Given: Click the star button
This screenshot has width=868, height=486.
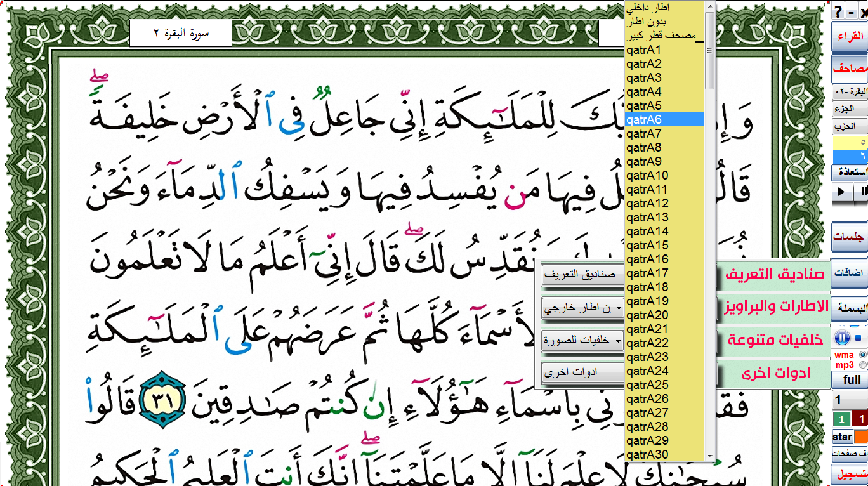Looking at the screenshot, I should pos(842,437).
